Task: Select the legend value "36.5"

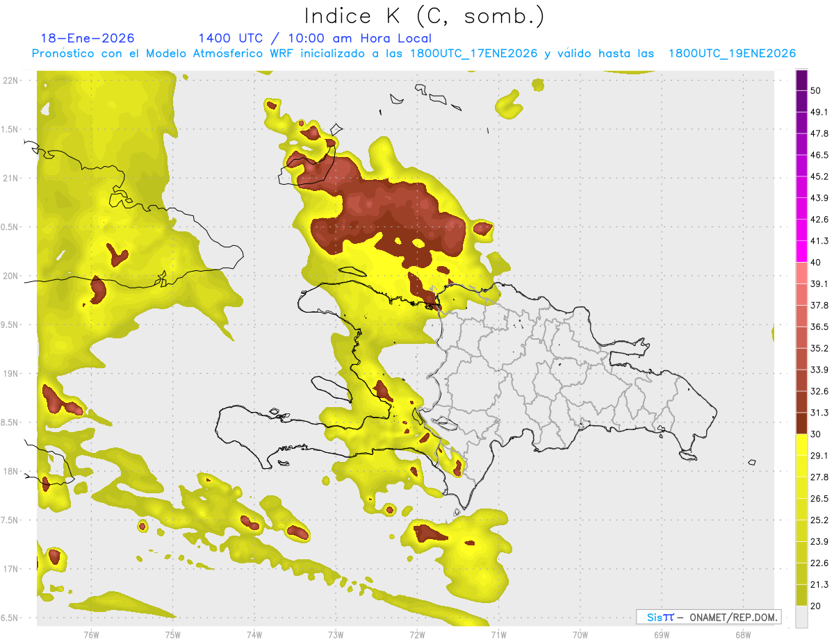Action: coord(820,327)
